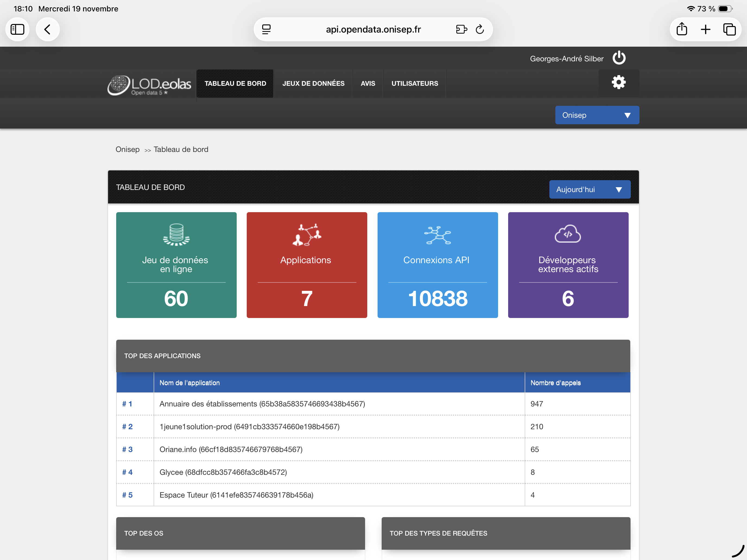Open the Aujourd'hui period dropdown
The image size is (747, 560).
[x=589, y=189]
